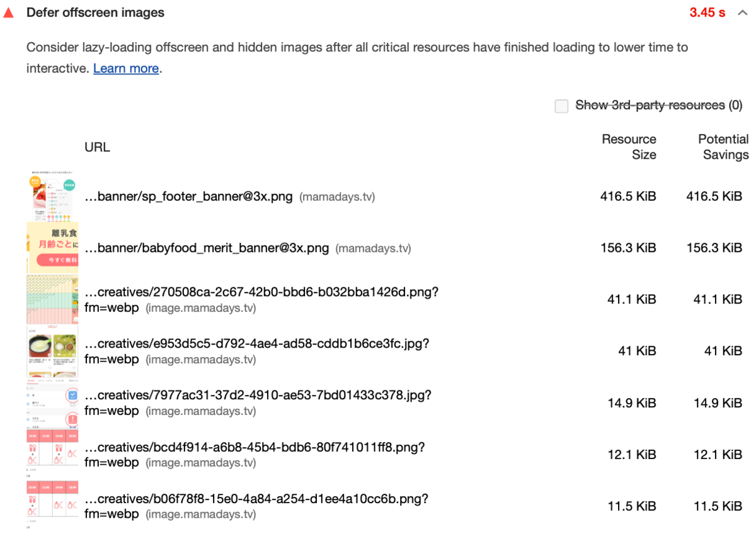Open the bcd4f914-a6b8 png URL
Image resolution: width=756 pixels, height=546 pixels.
point(255,455)
